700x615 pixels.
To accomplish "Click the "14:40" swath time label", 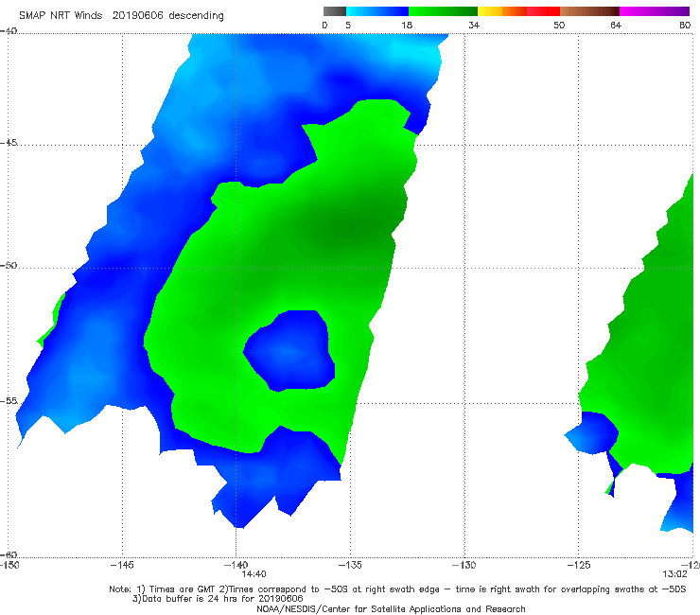I will (x=254, y=574).
